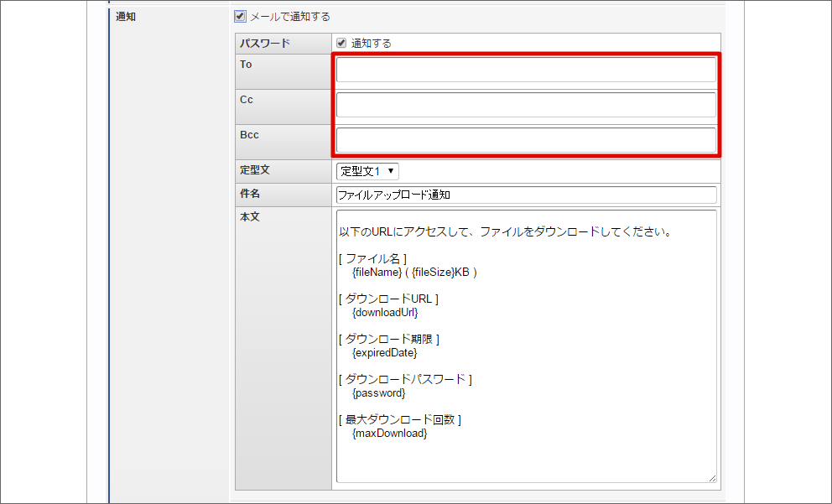Click the [ ダウンロード期限 ] heading text
Viewport: 832px width, 504px height.
389,339
